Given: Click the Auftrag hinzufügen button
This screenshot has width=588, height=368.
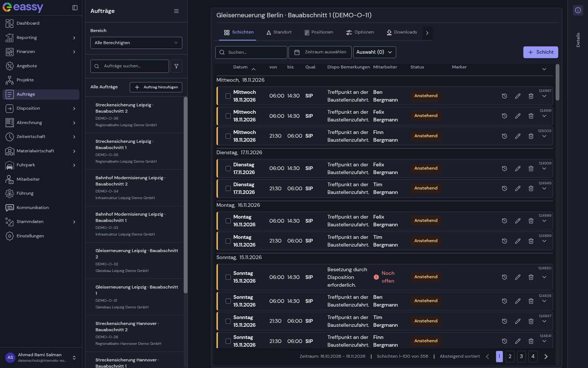Looking at the screenshot, I should click(x=156, y=87).
